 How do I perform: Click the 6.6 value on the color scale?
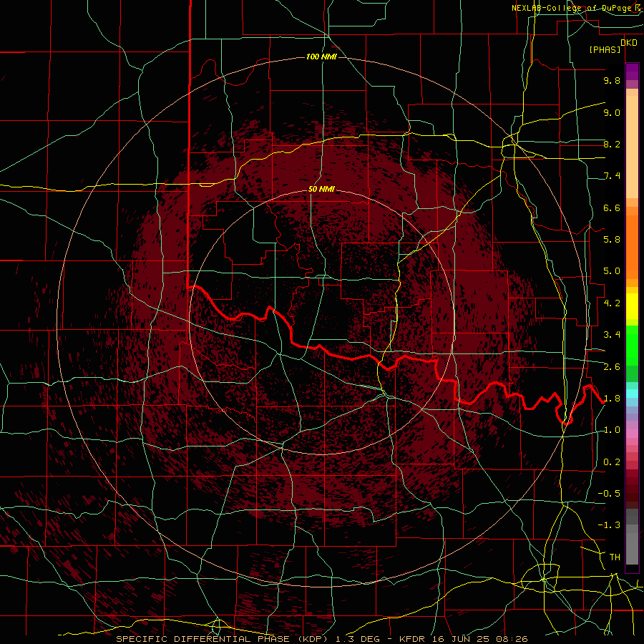tap(612, 208)
